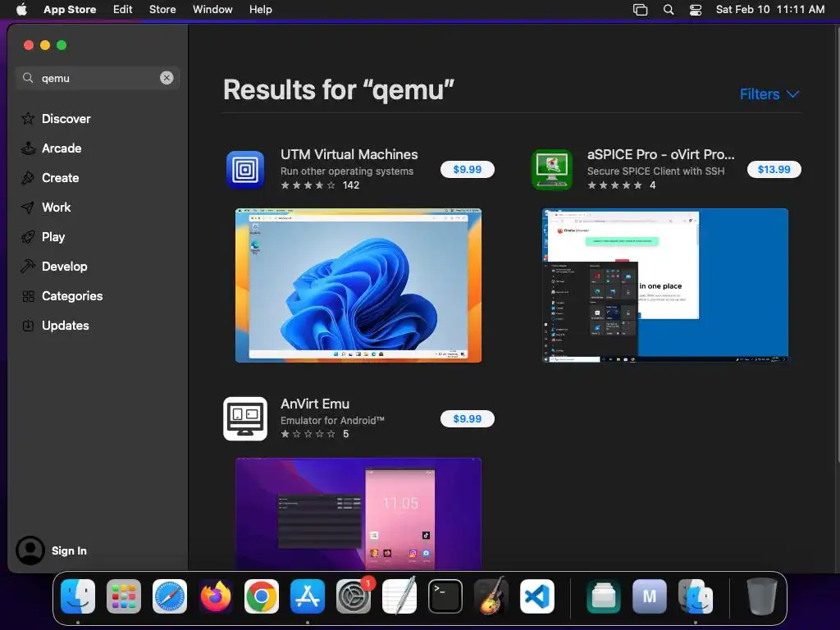Open TextEdit from the Dock
This screenshot has width=840, height=630.
click(x=399, y=596)
